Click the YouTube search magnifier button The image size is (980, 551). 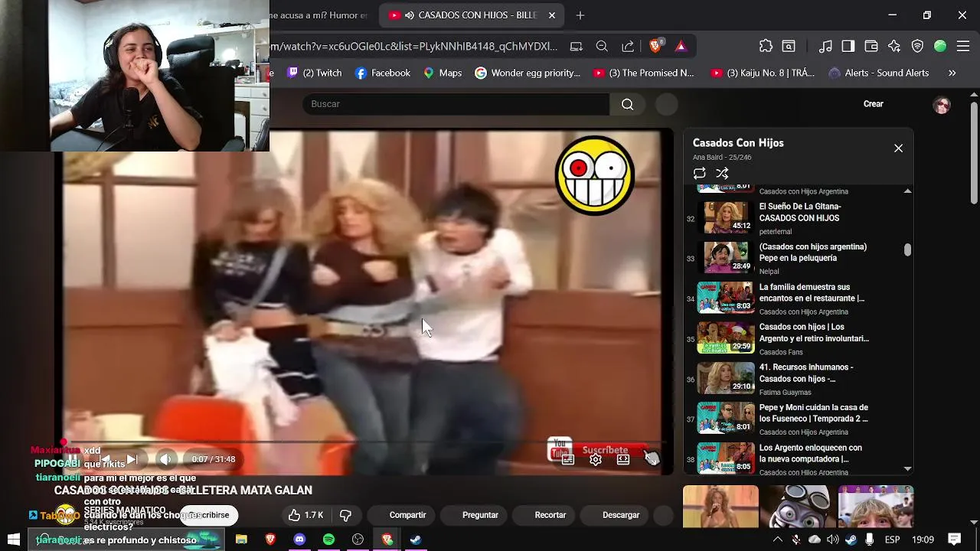[x=627, y=104]
